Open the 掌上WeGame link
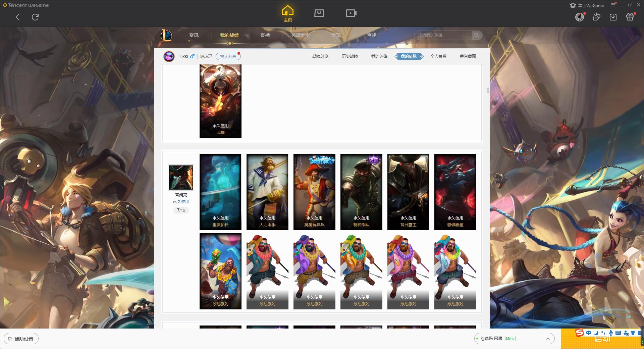This screenshot has width=644, height=349. point(587,5)
